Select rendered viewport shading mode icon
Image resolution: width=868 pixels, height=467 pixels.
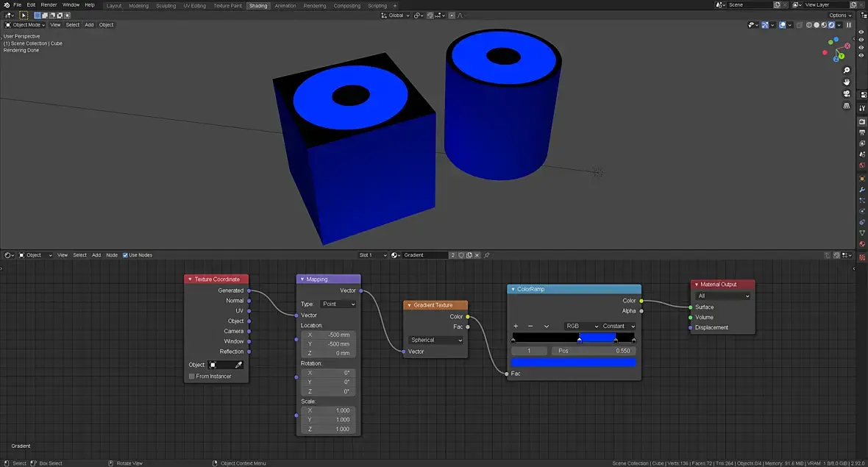(x=832, y=25)
